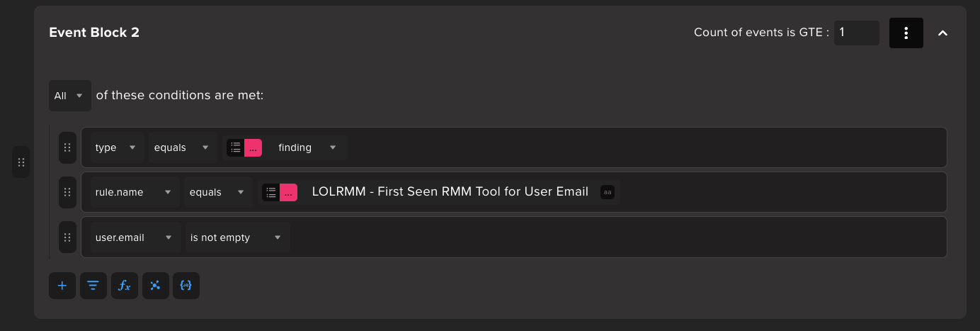Open the All conditions dropdown

coord(69,95)
